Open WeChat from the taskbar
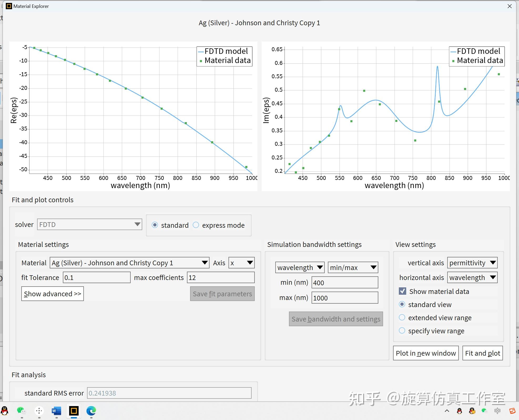This screenshot has width=519, height=420. tap(21, 411)
